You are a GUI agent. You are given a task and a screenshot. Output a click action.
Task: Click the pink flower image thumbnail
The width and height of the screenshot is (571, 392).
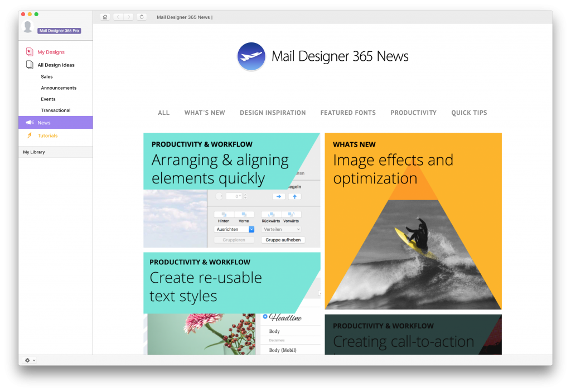[x=201, y=334]
